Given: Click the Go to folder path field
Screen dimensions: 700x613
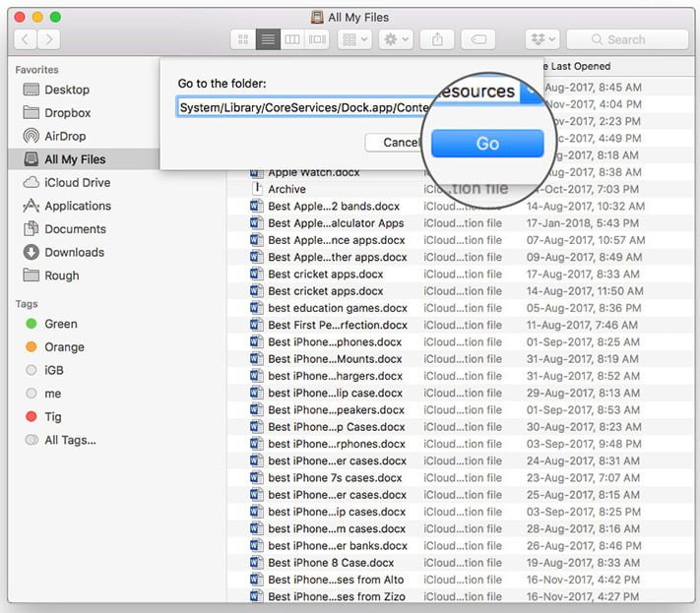Looking at the screenshot, I should (303, 107).
